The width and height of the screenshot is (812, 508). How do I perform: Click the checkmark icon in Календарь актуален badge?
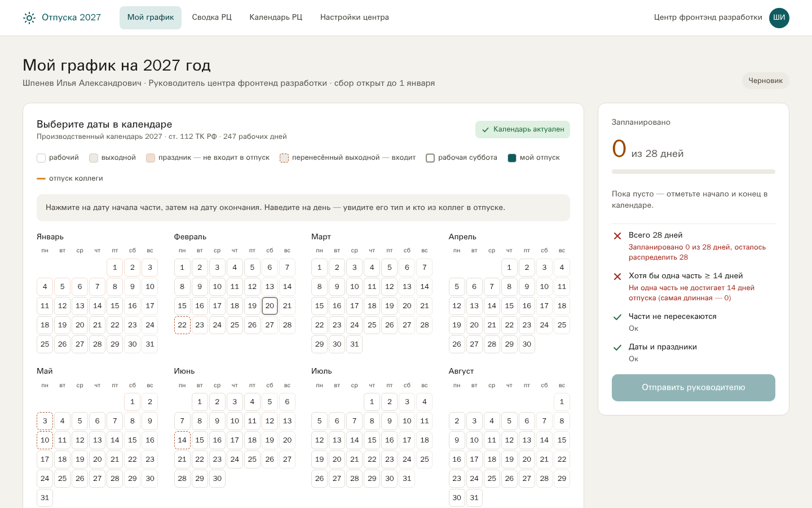[486, 130]
